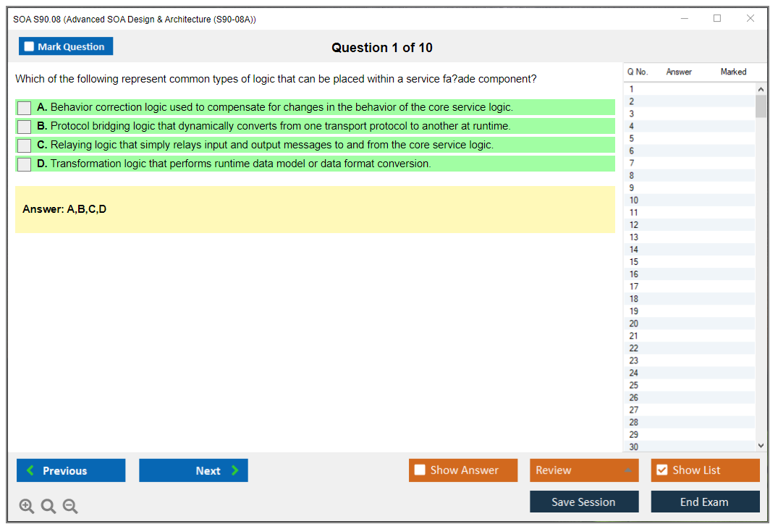This screenshot has height=532, width=778.
Task: Click scroll up arrow in question list
Action: (760, 89)
